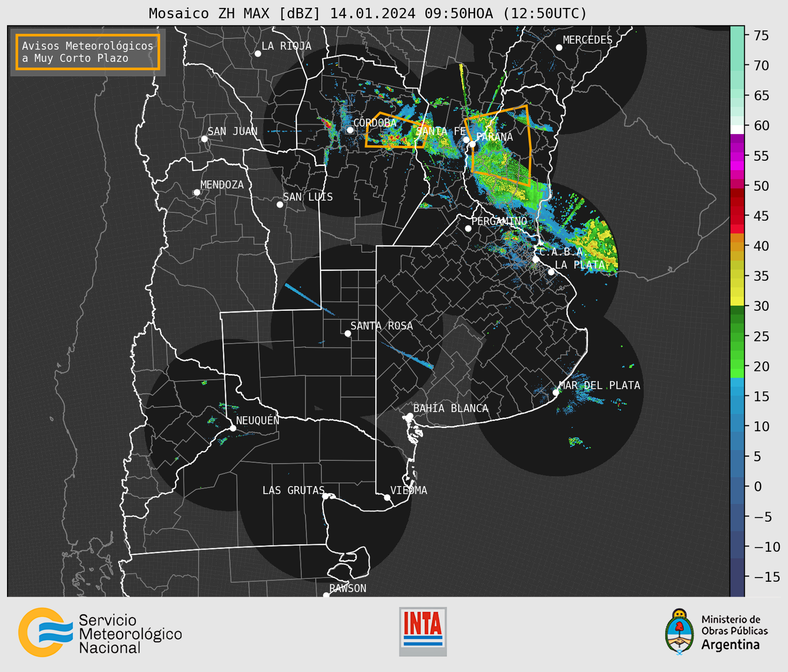
Task: Click the MERCEDES city label
Action: click(x=588, y=40)
